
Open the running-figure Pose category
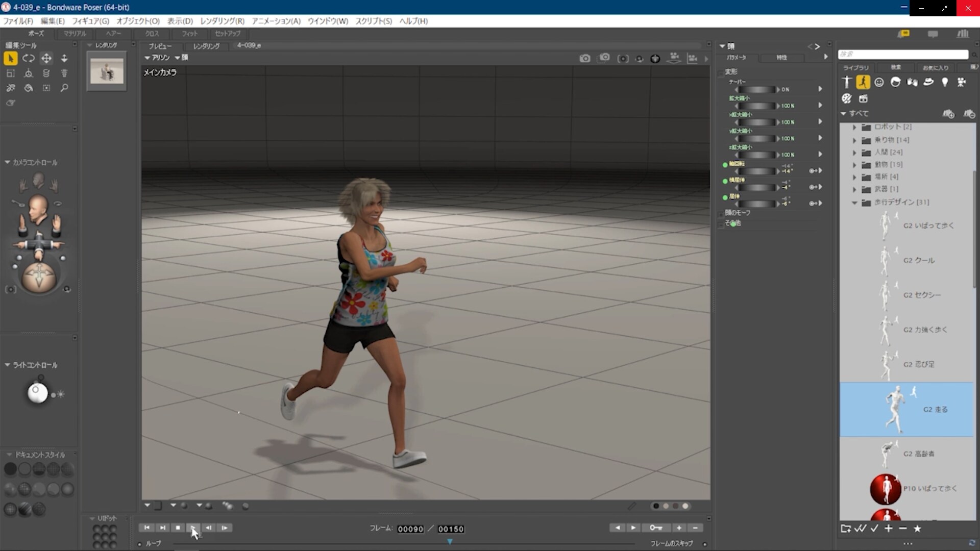click(863, 82)
